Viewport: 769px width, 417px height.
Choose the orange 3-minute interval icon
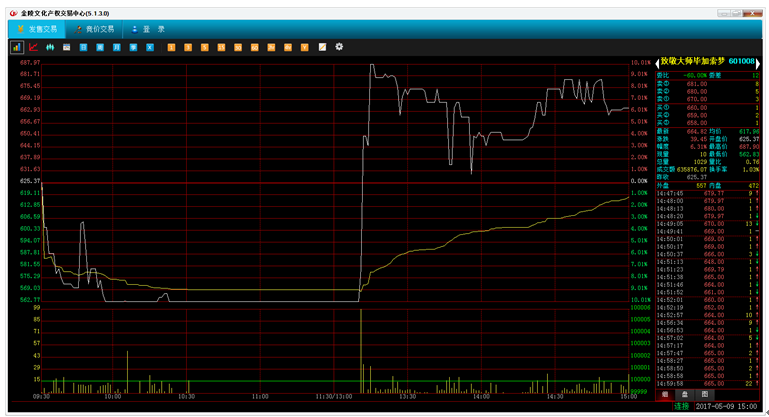coord(188,47)
